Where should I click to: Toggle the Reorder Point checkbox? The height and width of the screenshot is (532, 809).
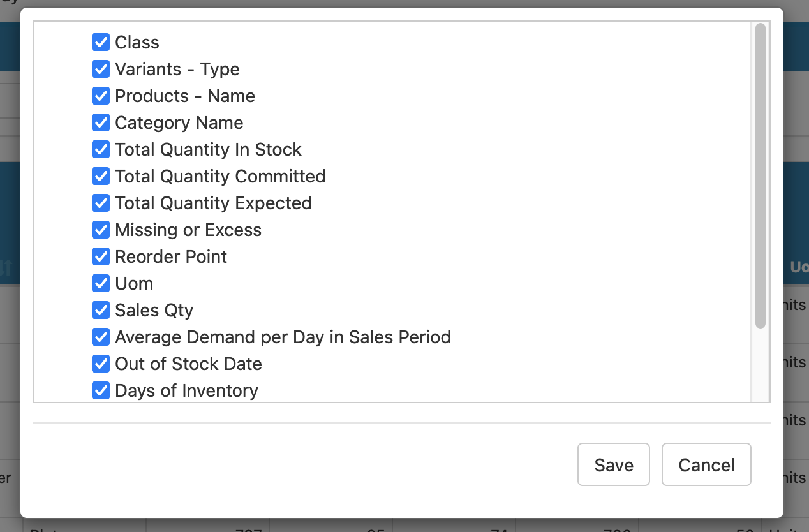click(x=101, y=256)
